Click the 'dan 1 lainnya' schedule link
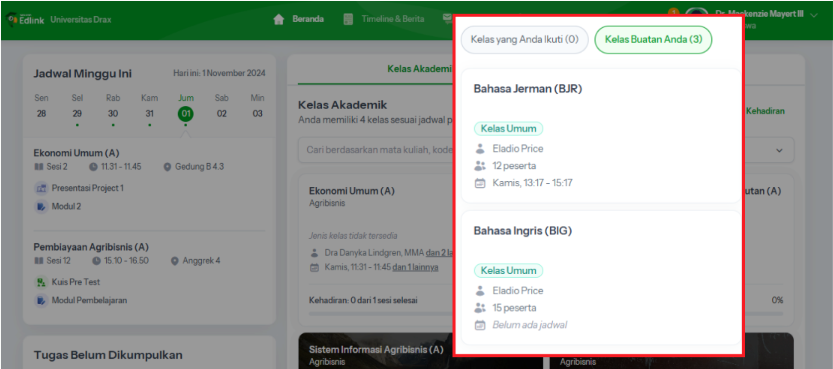 pos(415,268)
